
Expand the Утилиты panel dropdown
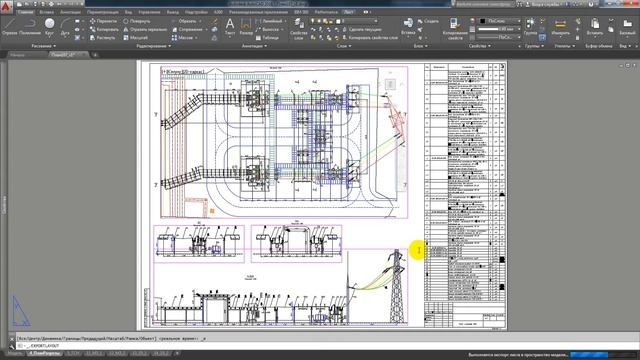tap(564, 46)
